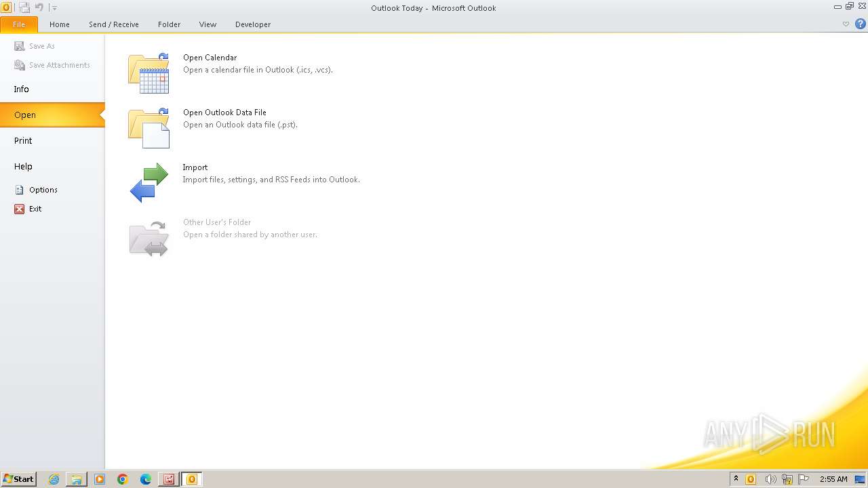This screenshot has height=488, width=868.
Task: Switch to the Developer tab
Action: click(253, 24)
